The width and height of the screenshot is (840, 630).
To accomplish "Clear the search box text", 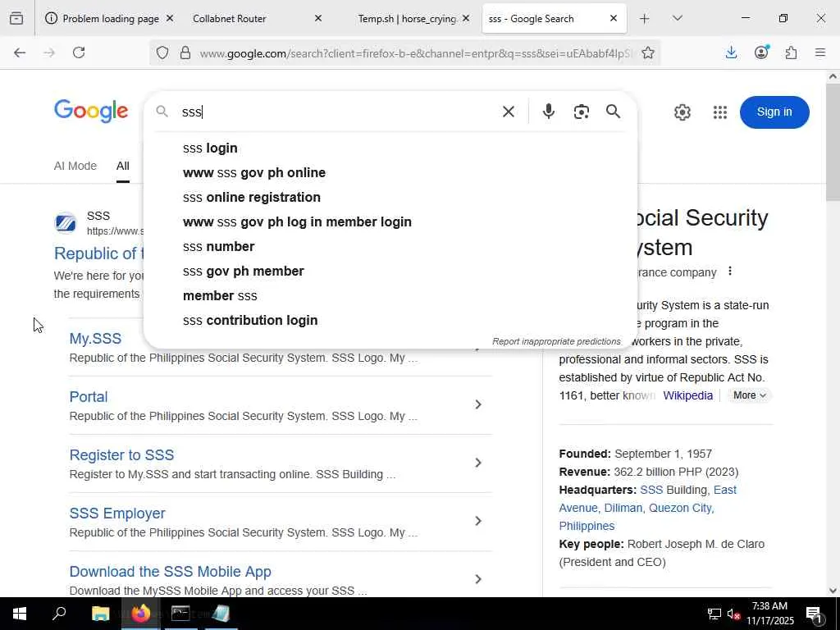I will point(509,112).
